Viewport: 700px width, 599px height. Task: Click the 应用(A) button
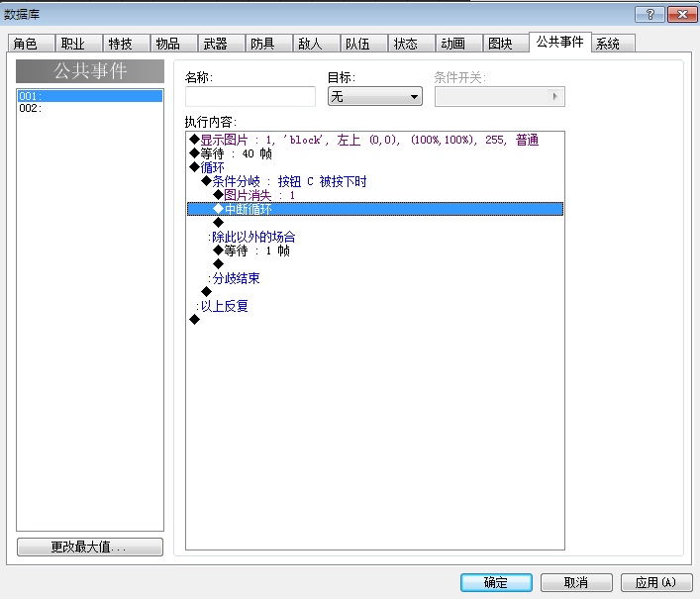(x=656, y=582)
